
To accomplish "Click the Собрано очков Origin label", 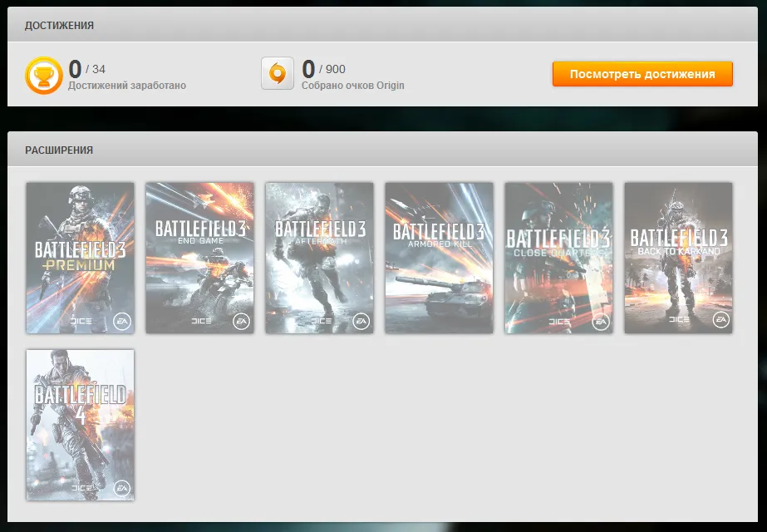I will click(x=353, y=86).
